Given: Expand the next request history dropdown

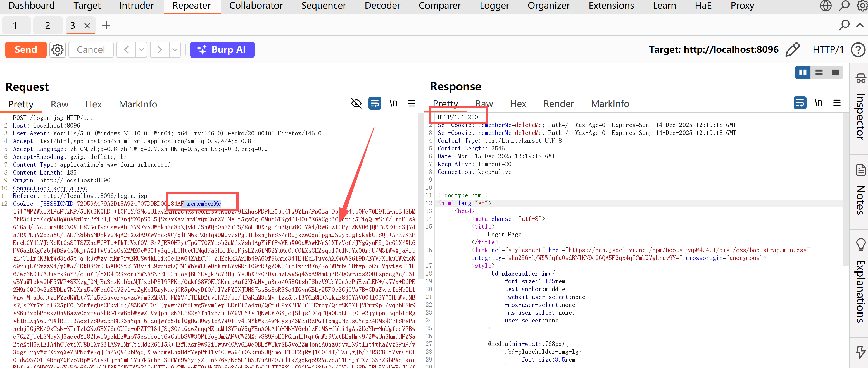Looking at the screenshot, I should 175,49.
